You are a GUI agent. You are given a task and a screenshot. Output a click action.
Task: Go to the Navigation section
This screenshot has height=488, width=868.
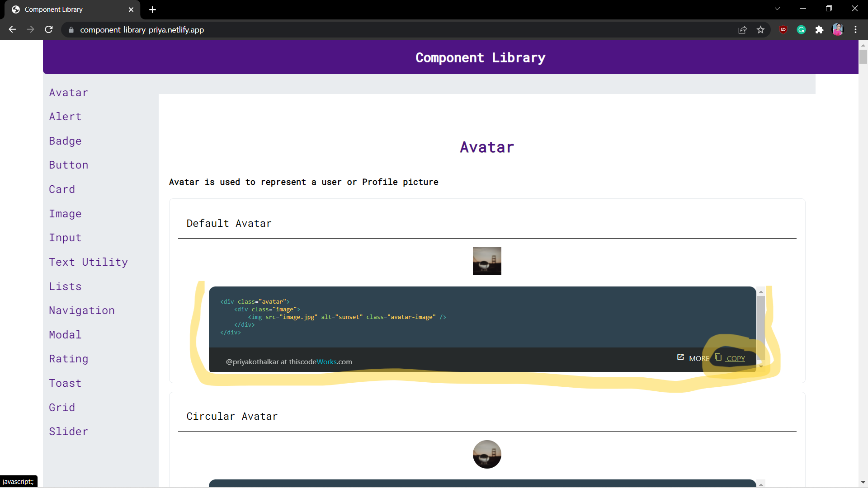[x=82, y=310]
